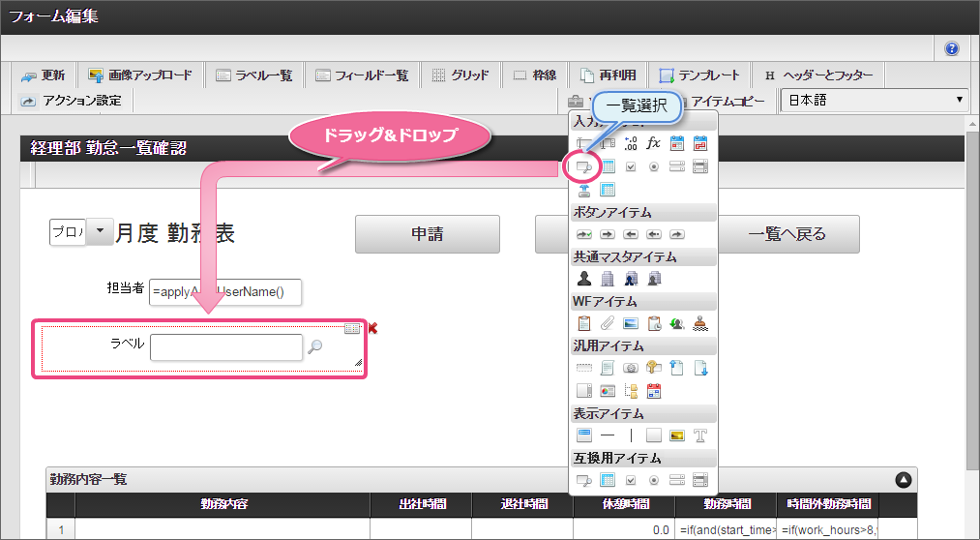Click the 休憩時間 cell showing 0.0
980x540 pixels.
624,529
